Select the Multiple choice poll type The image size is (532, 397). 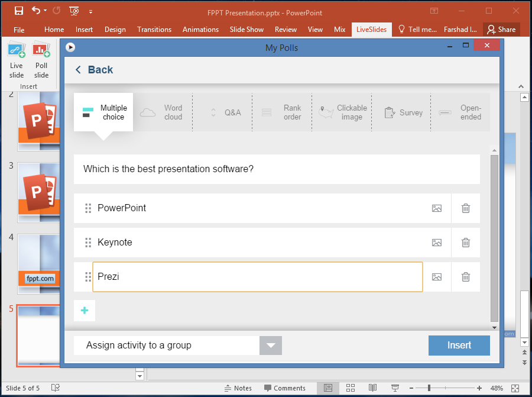(103, 112)
